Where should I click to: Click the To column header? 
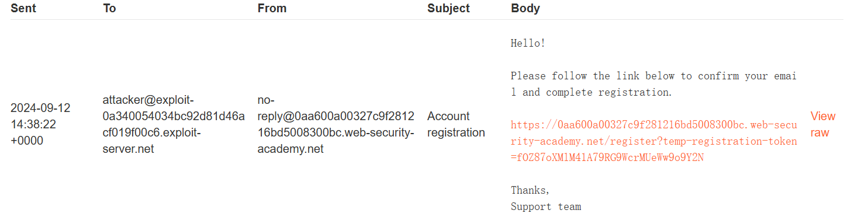(109, 8)
